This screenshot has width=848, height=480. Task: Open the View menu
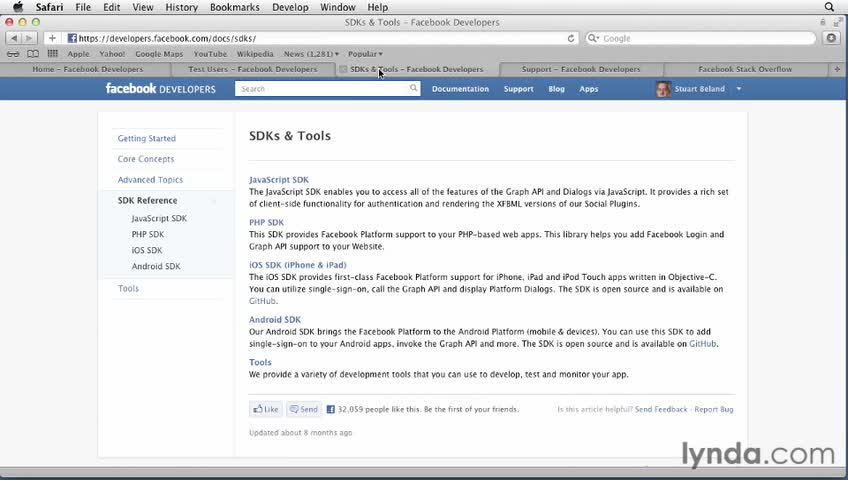click(143, 7)
